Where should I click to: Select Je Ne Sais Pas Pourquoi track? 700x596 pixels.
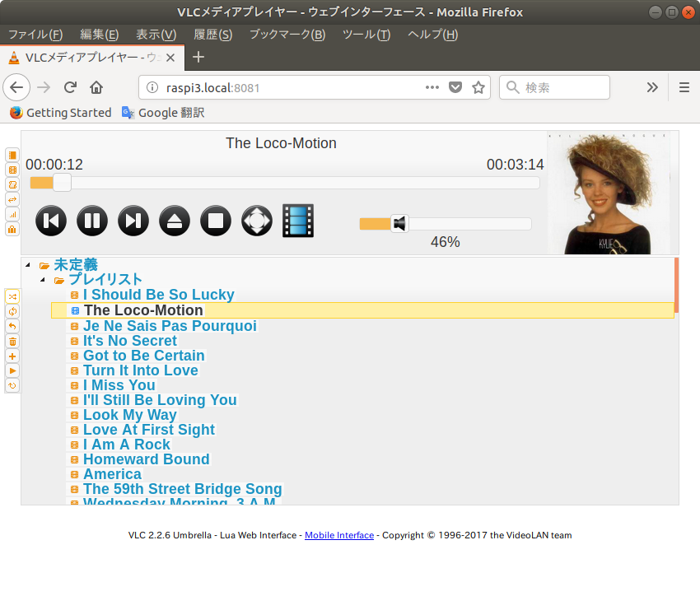point(170,326)
